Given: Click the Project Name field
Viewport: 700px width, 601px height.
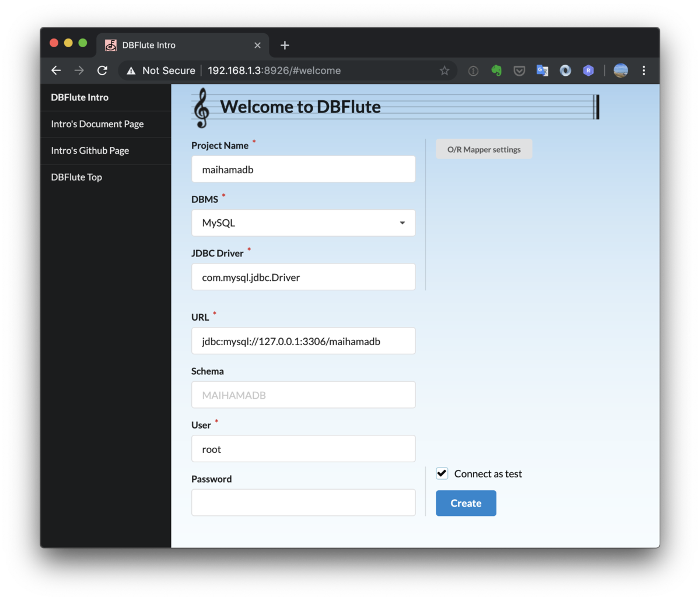Looking at the screenshot, I should click(x=303, y=169).
